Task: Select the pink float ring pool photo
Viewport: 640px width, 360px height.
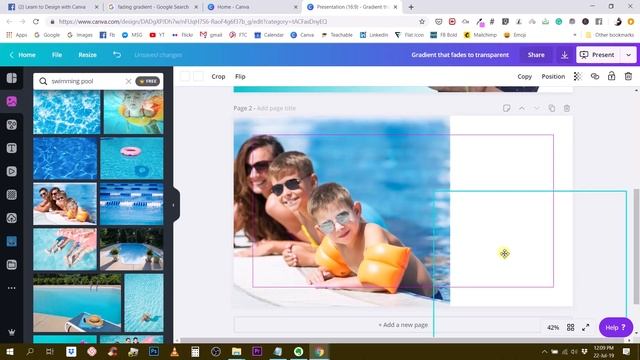Action: tap(131, 158)
